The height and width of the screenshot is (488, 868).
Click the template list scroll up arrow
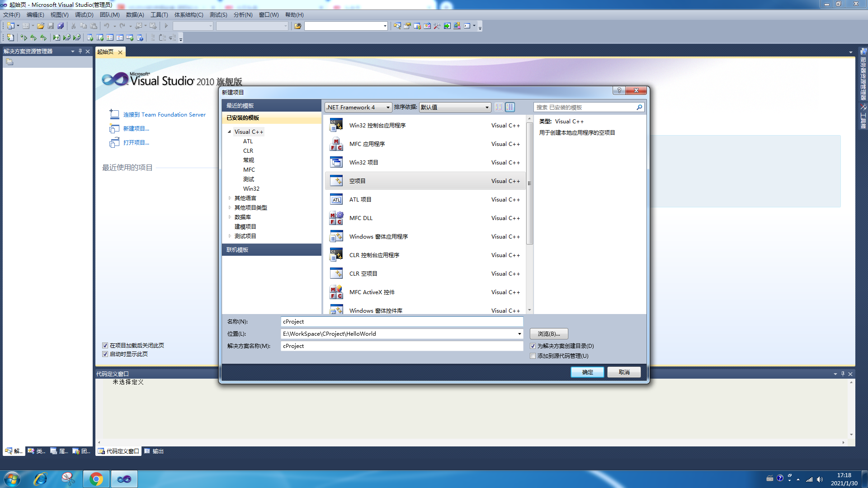(x=529, y=119)
